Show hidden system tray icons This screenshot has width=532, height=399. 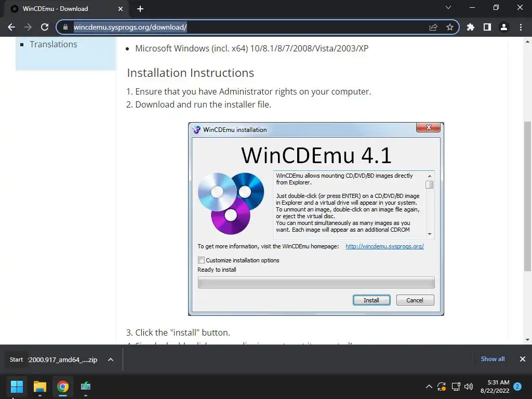tap(429, 387)
